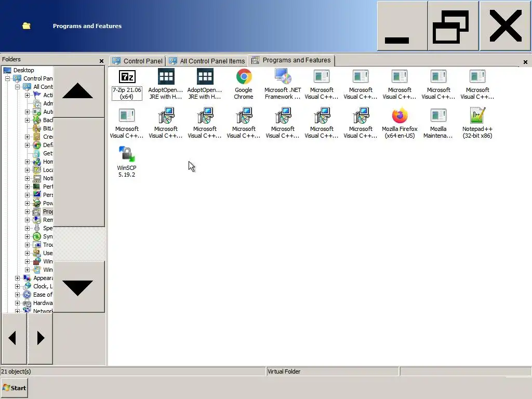Screen dimensions: 532x399
Task: Click the left arrow scroll button
Action: coord(14,338)
